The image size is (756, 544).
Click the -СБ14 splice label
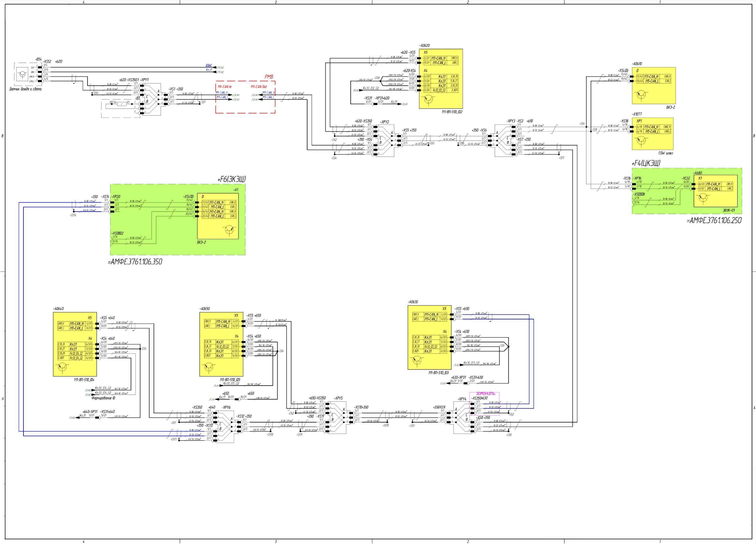click(73, 215)
